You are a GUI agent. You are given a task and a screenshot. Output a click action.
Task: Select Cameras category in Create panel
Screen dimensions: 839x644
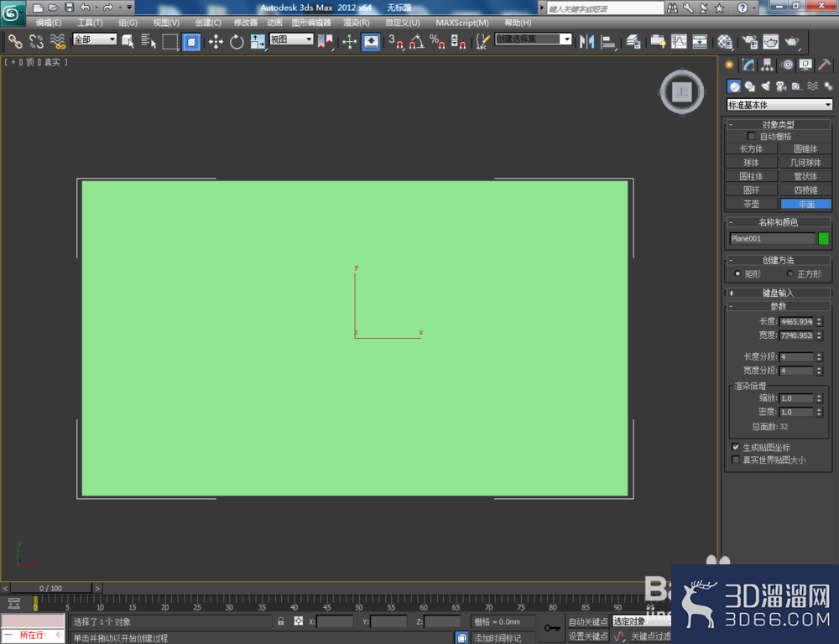(781, 86)
